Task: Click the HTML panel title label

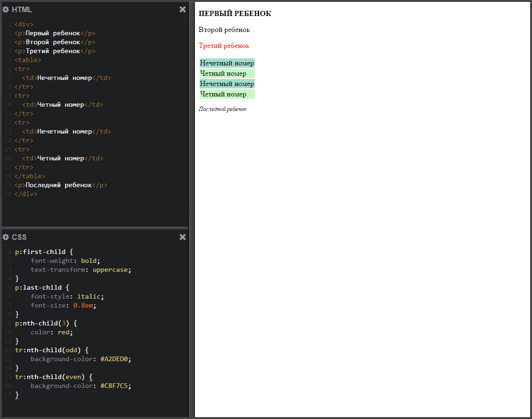Action: pyautogui.click(x=22, y=9)
